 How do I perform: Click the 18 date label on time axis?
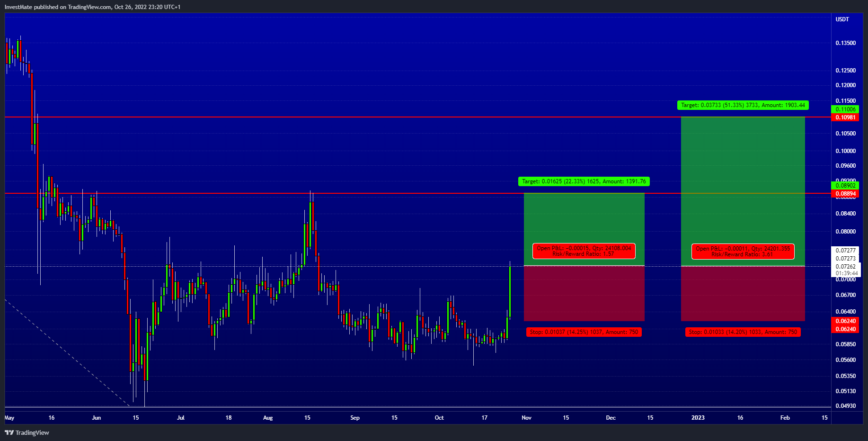[x=229, y=418]
